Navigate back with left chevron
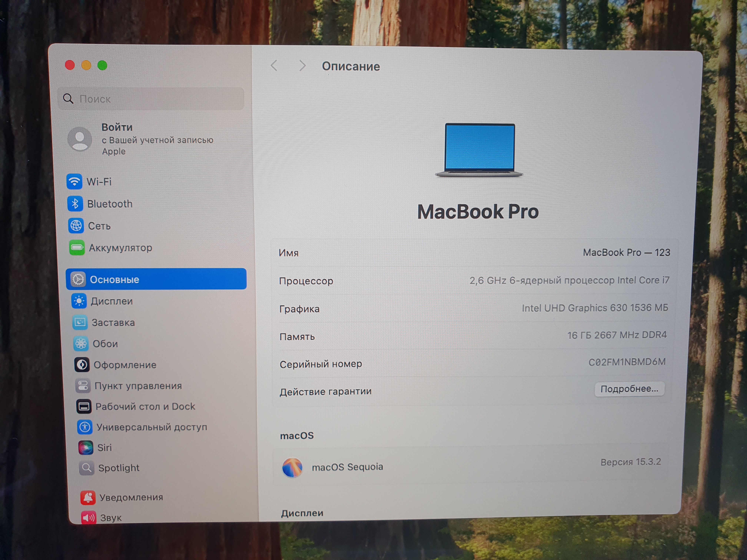Image resolution: width=747 pixels, height=560 pixels. (274, 66)
